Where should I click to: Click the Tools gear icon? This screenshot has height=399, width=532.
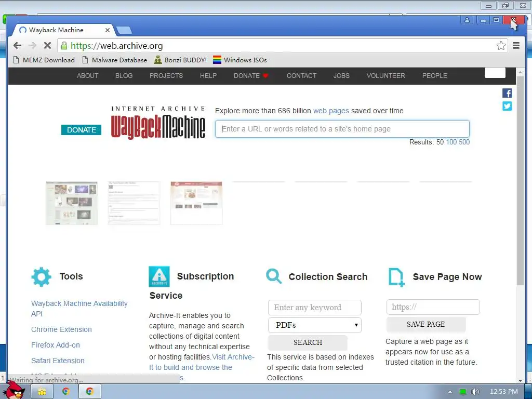(x=42, y=277)
